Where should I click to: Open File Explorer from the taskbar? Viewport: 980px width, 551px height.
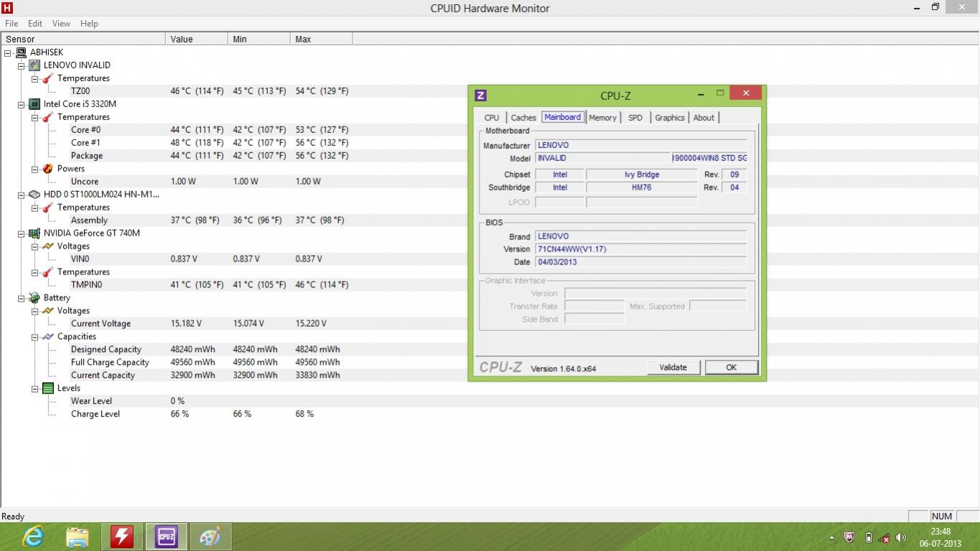pos(78,537)
